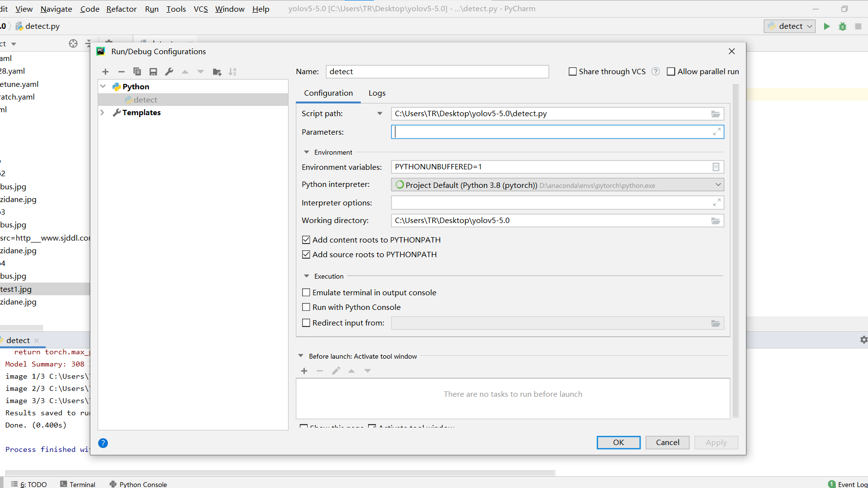
Task: Open help with question mark icon
Action: click(103, 443)
